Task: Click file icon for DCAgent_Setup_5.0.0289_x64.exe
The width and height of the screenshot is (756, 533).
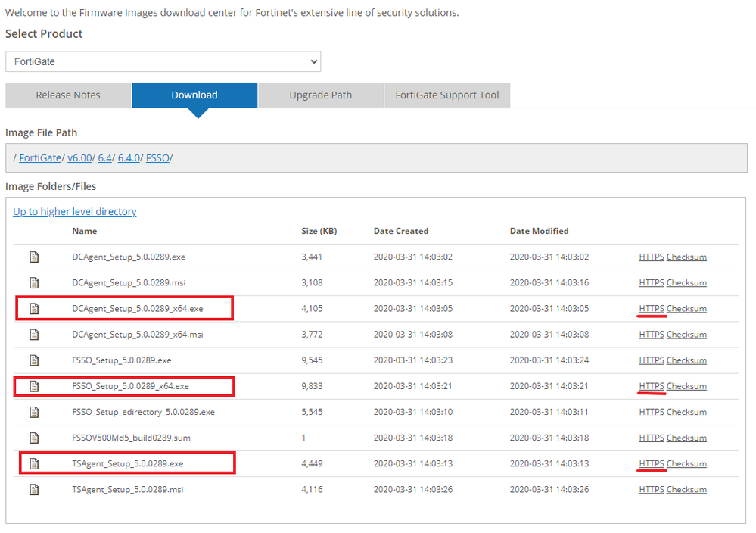Action: tap(34, 309)
